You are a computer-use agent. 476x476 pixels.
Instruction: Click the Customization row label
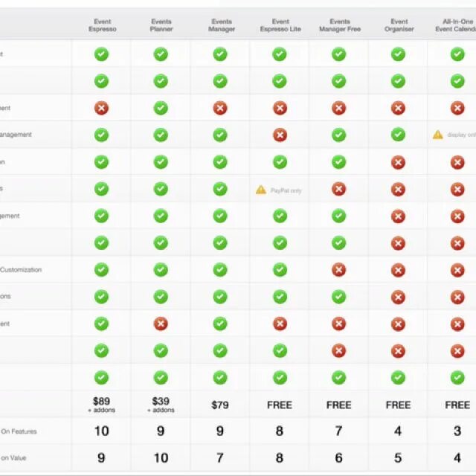click(21, 270)
